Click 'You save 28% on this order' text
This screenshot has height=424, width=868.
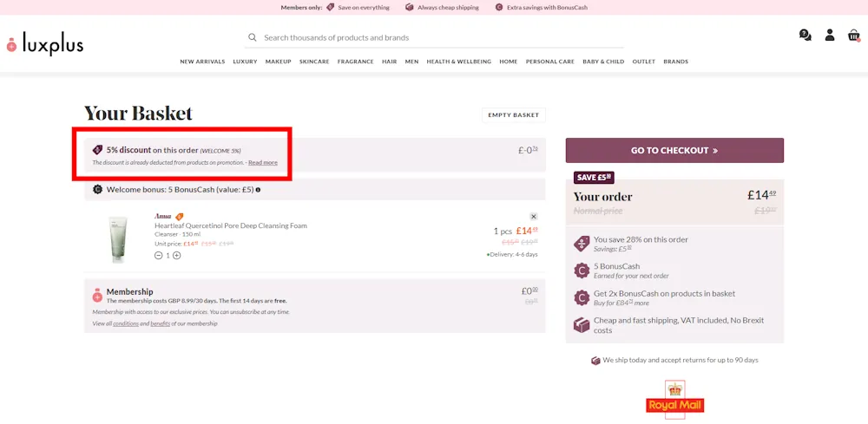pos(641,240)
